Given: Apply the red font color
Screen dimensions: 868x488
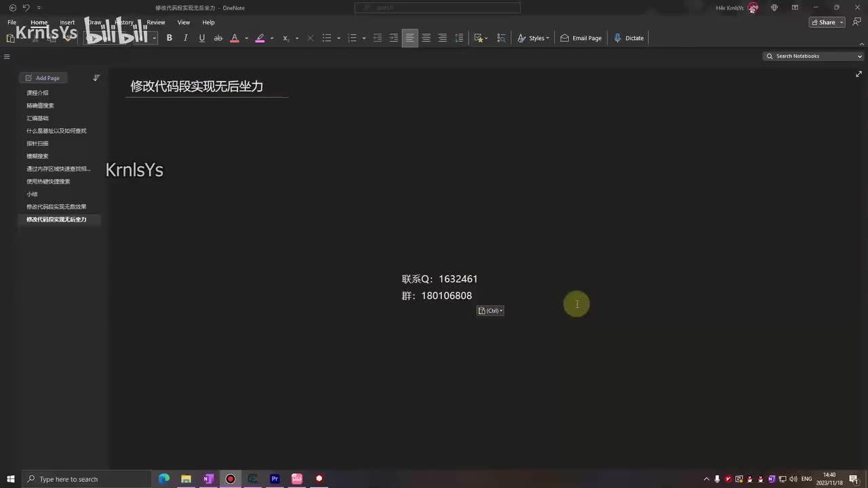Looking at the screenshot, I should [235, 38].
